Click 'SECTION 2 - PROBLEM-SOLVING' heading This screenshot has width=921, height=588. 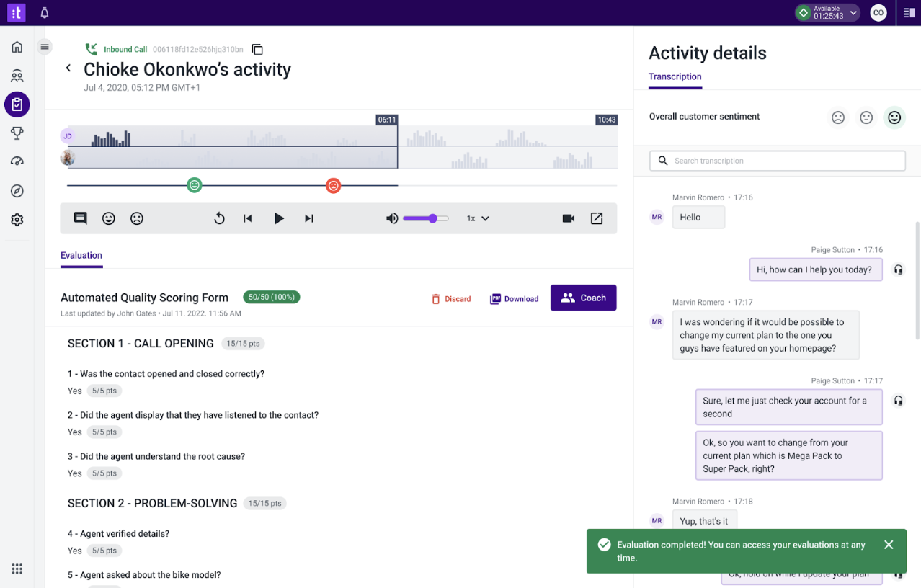(152, 504)
